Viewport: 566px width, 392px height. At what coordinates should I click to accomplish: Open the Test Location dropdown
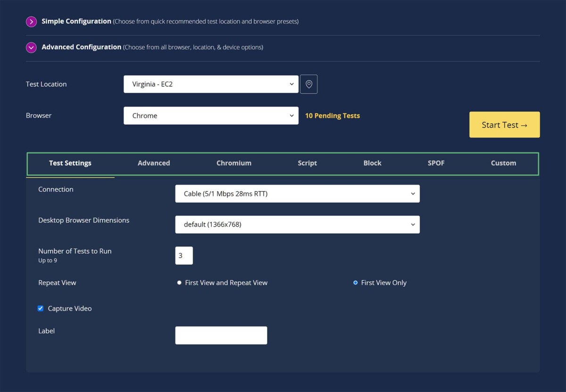pos(211,84)
